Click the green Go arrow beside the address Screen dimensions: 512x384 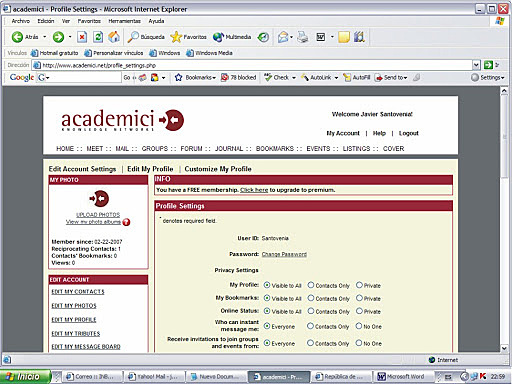tap(488, 65)
